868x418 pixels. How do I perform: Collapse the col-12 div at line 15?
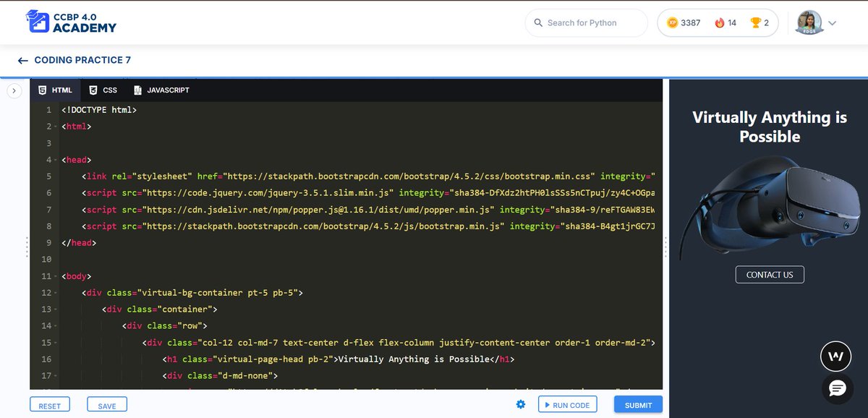pyautogui.click(x=56, y=343)
